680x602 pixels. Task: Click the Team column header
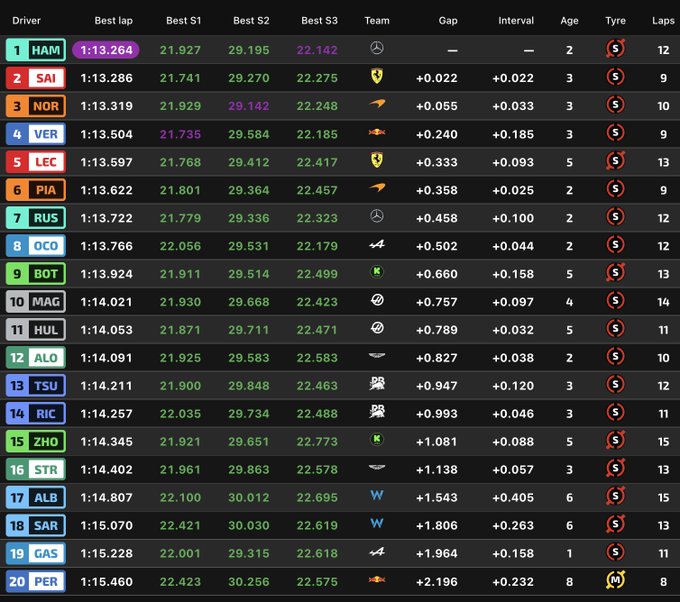coord(377,20)
